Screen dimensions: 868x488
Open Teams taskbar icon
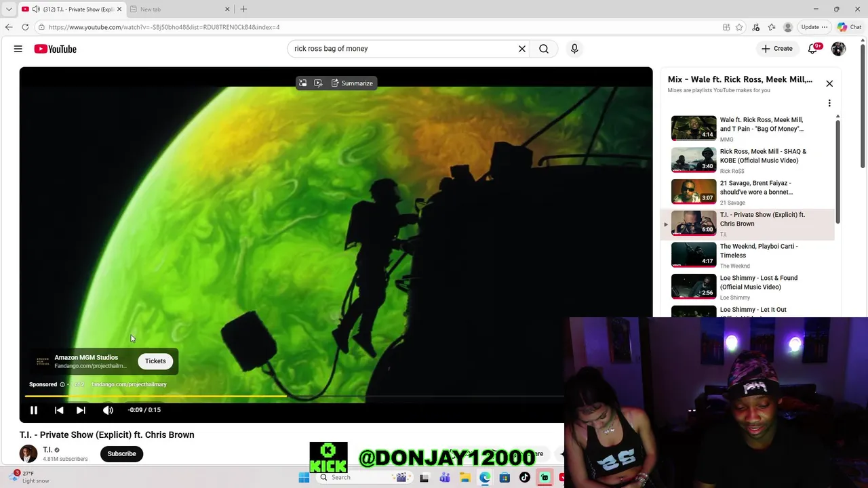445,478
